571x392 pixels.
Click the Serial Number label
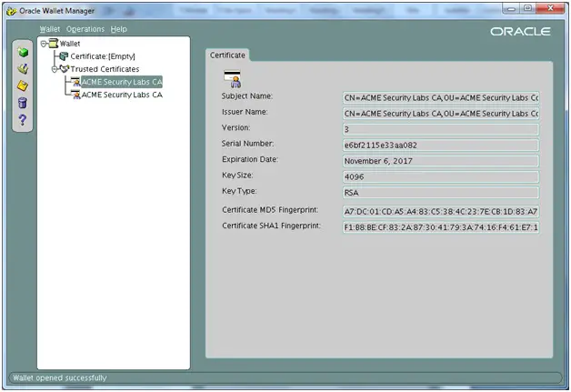[x=247, y=144]
